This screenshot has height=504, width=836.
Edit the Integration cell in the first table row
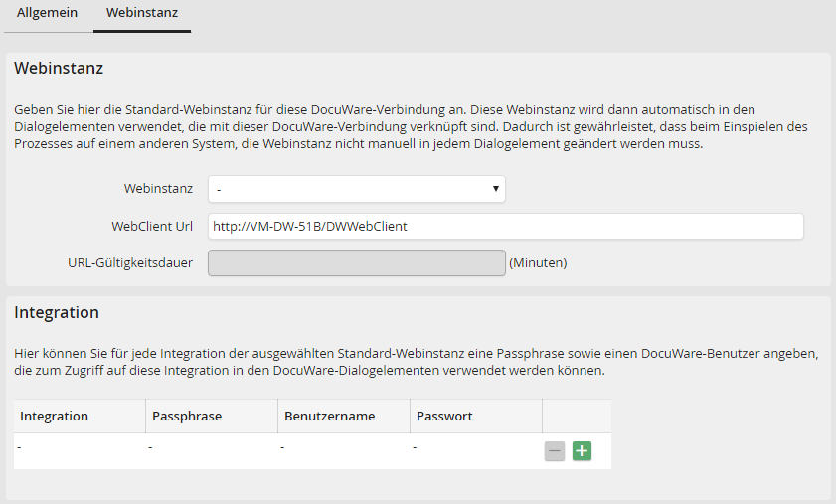pos(80,449)
